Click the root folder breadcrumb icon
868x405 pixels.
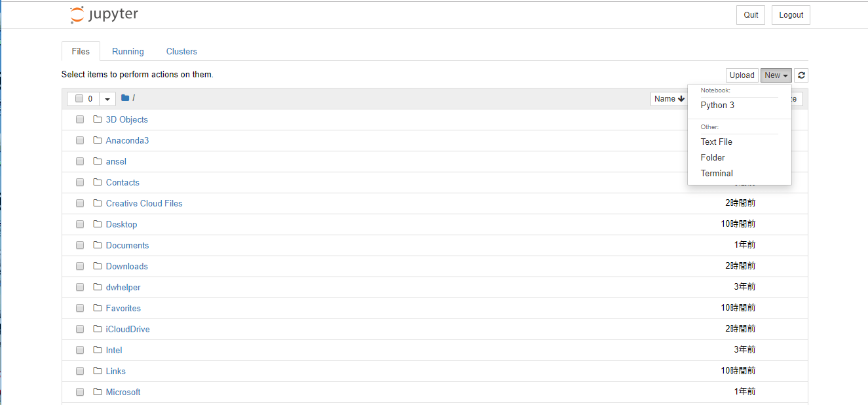125,98
